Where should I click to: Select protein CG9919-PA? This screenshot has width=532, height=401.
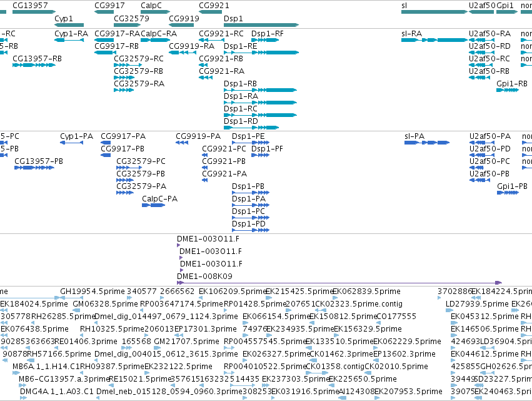coord(182,143)
